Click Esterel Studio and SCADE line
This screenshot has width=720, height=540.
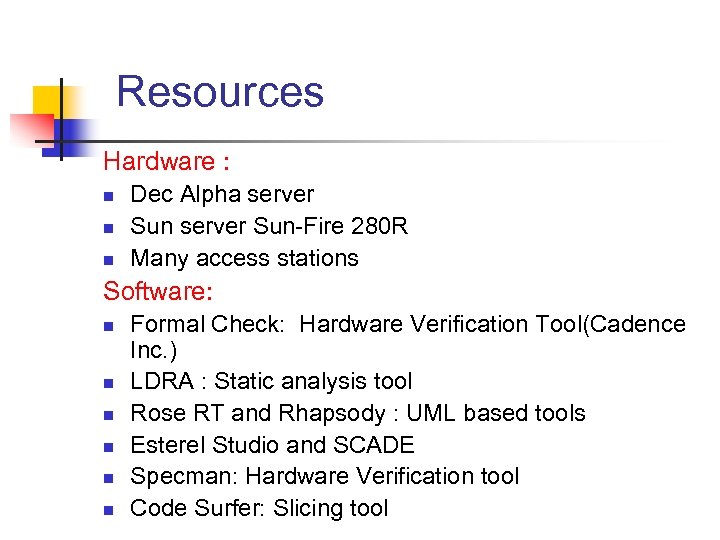coord(272,445)
